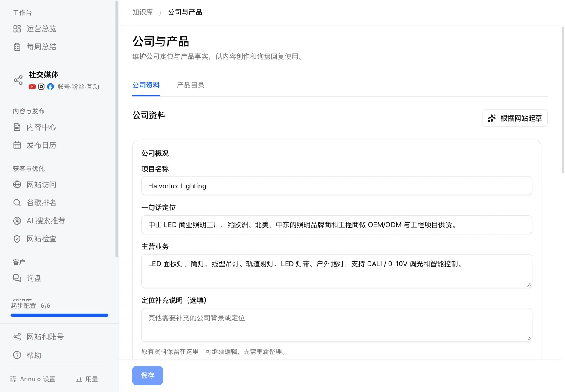Viewport: 565px width, 392px height.
Task: Click the 定位补充说明 empty text area
Action: 337,325
